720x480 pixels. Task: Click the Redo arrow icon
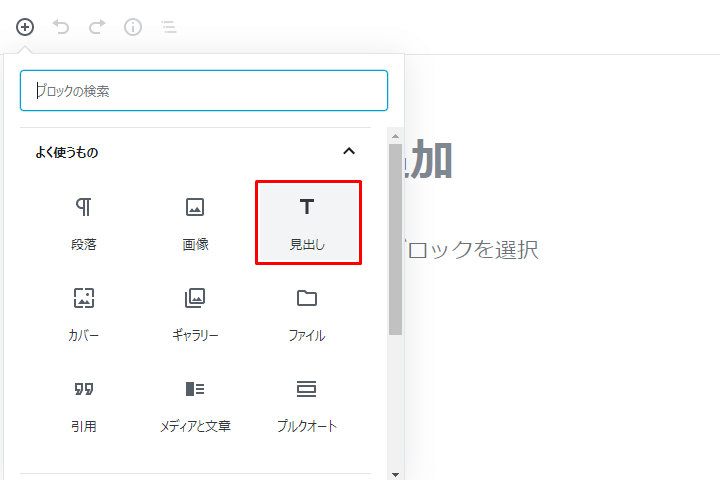tap(97, 27)
